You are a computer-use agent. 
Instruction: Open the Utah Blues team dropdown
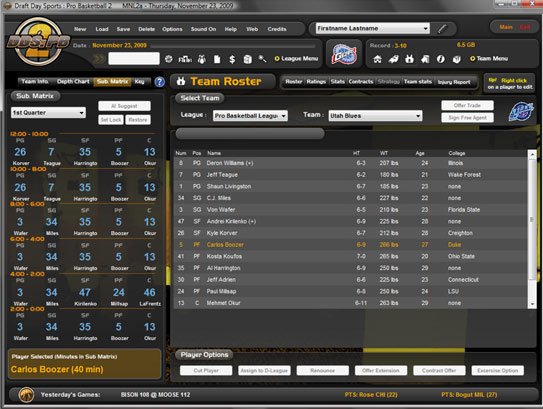(375, 116)
